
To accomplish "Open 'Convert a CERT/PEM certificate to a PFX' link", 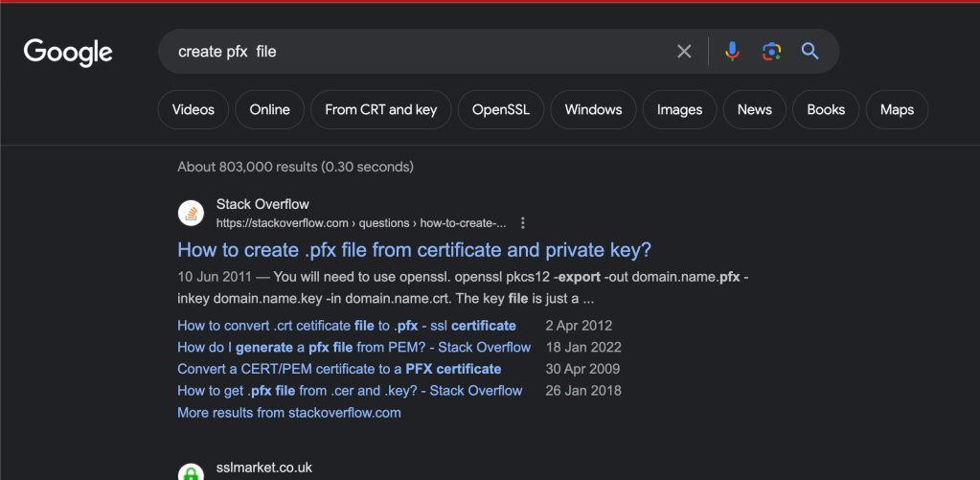I will point(339,369).
